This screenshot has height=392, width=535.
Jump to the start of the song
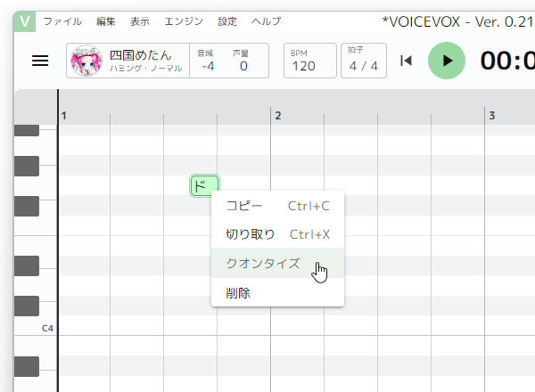406,61
